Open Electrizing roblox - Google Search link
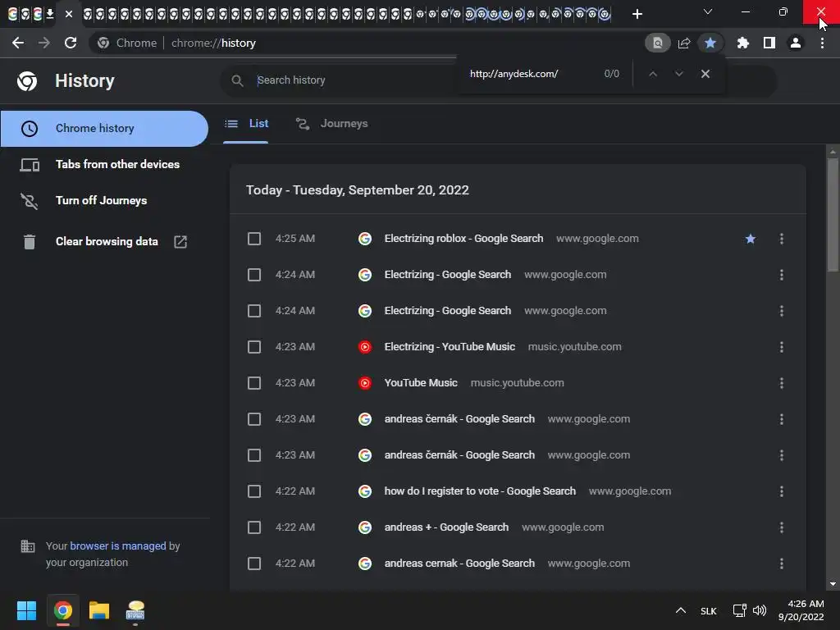Screen dimensions: 840x630 [463, 239]
